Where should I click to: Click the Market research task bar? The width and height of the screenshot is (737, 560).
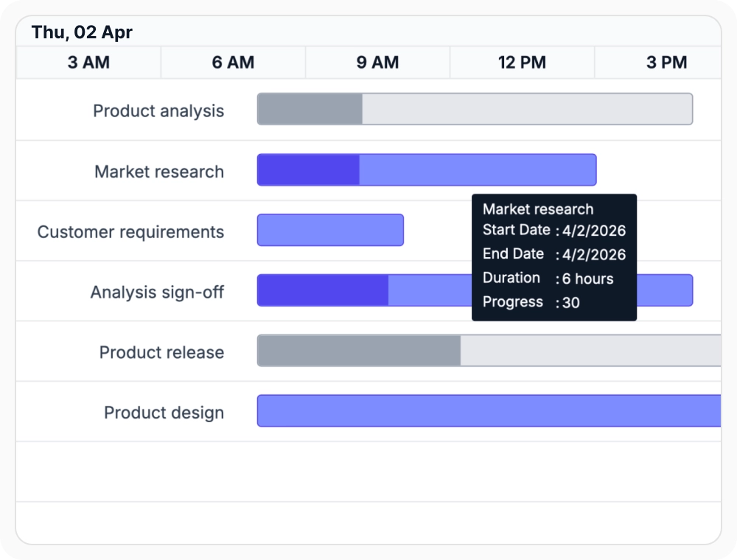[x=427, y=169]
